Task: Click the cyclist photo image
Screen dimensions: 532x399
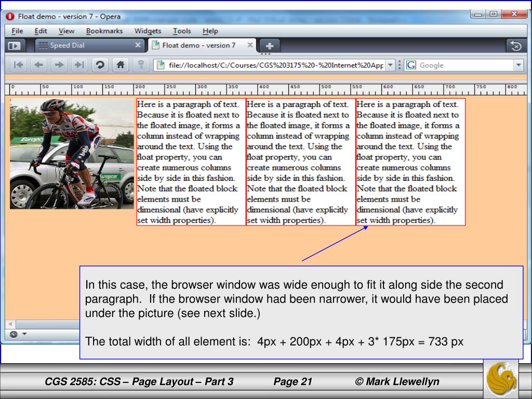Action: pyautogui.click(x=72, y=154)
